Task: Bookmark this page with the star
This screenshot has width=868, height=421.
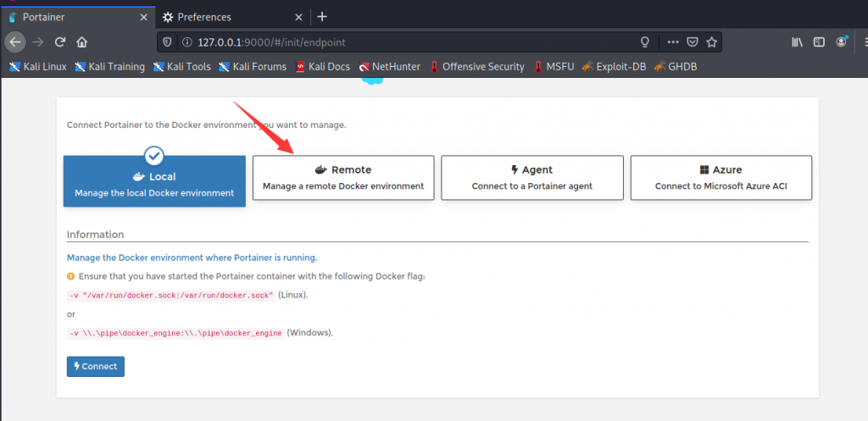Action: (x=712, y=42)
